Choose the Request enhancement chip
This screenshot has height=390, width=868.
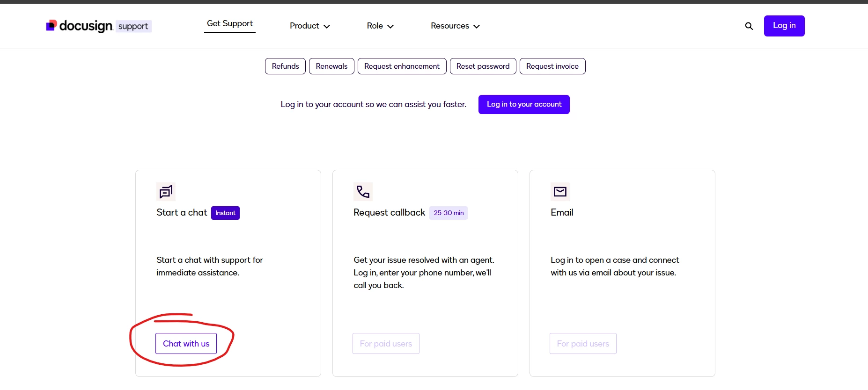402,66
